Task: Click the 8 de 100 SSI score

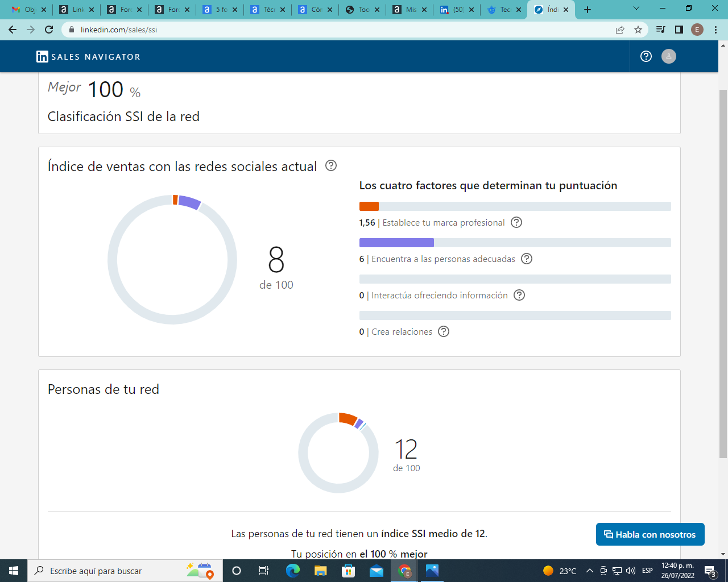Action: 276,268
